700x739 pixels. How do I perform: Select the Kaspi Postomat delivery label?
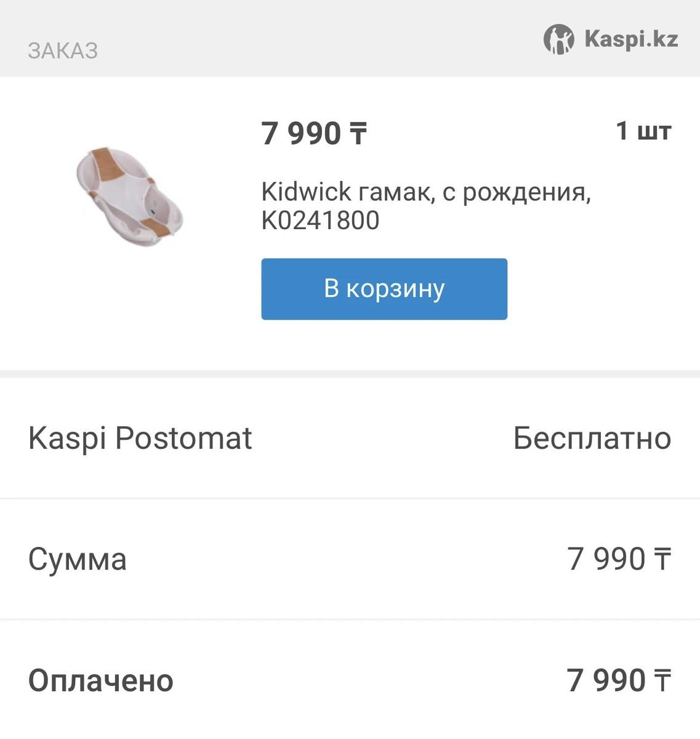pos(140,438)
